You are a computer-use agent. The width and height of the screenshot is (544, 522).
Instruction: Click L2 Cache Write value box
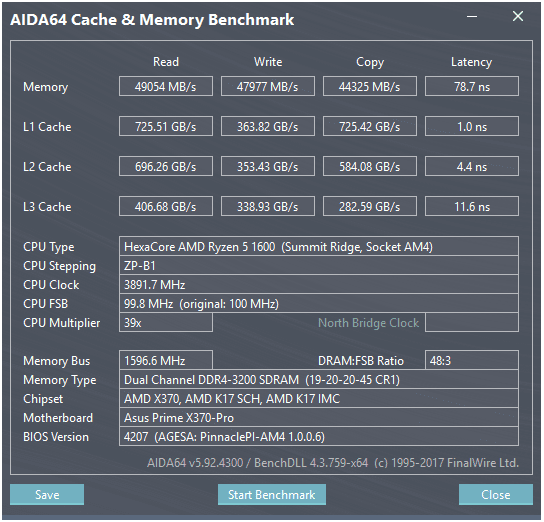point(268,166)
